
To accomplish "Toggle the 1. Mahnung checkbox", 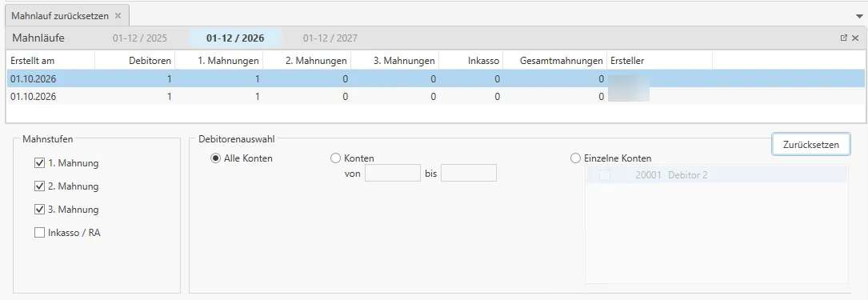I will pyautogui.click(x=39, y=163).
